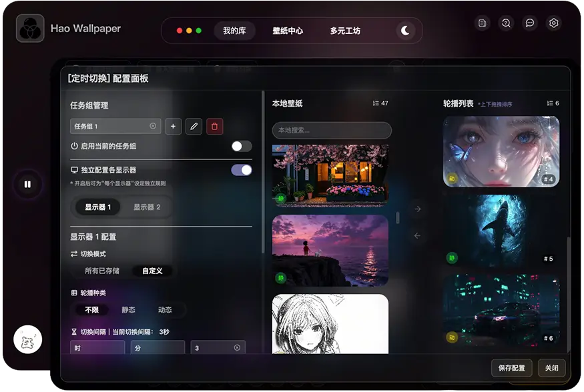Clear the 任务组 1 name with the x icon
The height and width of the screenshot is (392, 584).
[152, 126]
